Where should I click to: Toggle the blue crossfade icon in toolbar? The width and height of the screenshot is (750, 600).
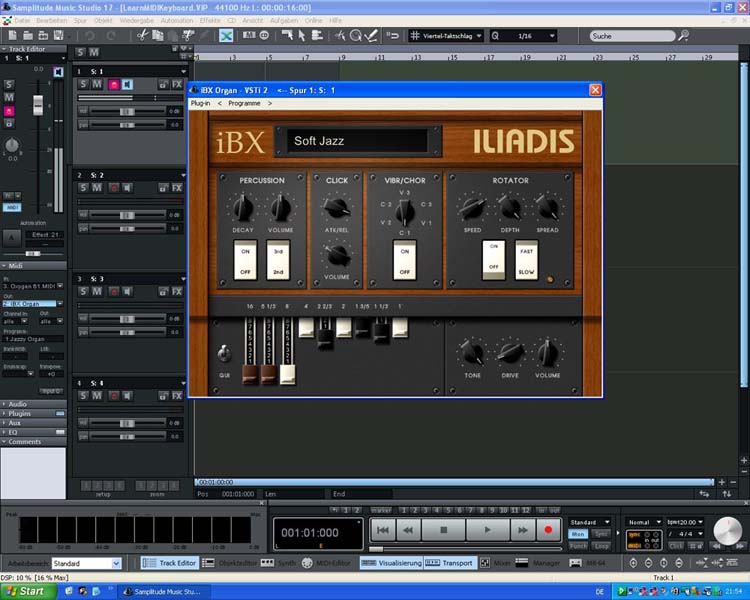point(226,35)
